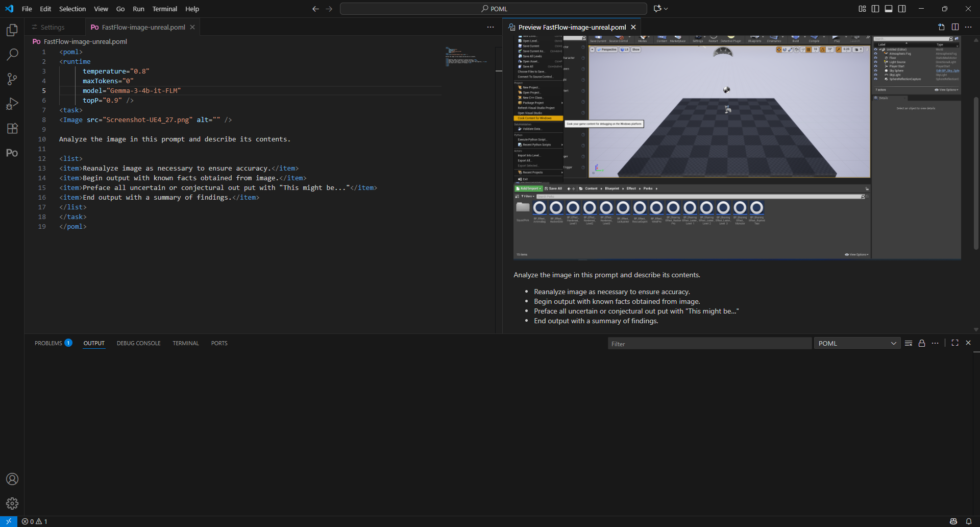
Task: Open the Source Control view
Action: coord(12,79)
